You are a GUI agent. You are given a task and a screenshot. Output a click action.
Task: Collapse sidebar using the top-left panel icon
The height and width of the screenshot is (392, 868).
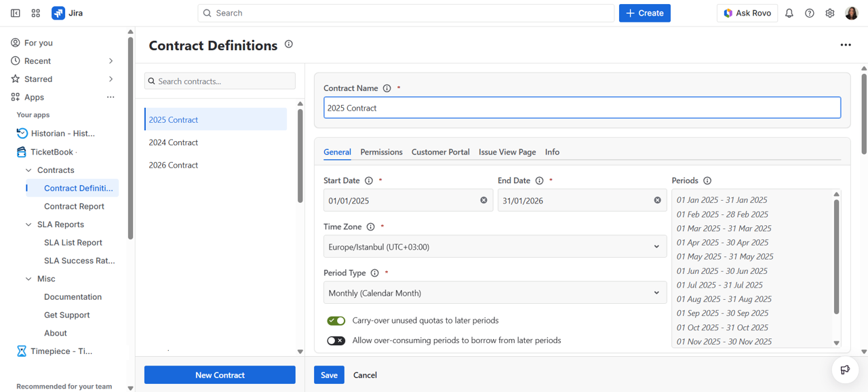pos(16,13)
